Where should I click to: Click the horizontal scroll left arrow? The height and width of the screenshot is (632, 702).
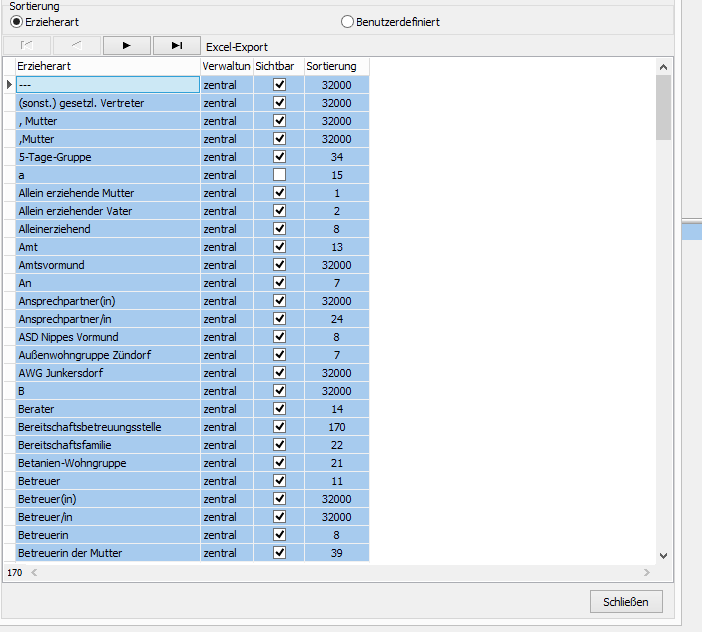click(x=33, y=573)
